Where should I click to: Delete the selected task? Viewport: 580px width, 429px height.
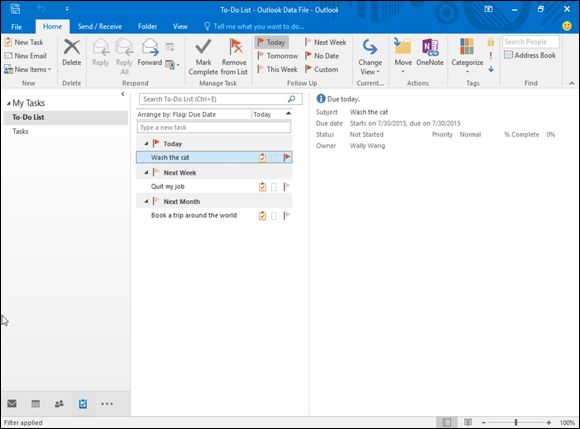(x=71, y=53)
